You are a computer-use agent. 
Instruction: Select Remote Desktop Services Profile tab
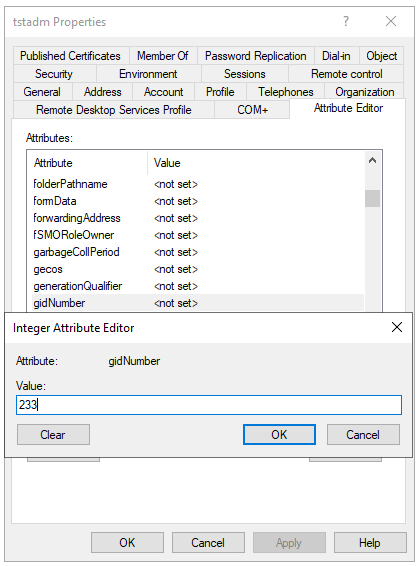114,110
